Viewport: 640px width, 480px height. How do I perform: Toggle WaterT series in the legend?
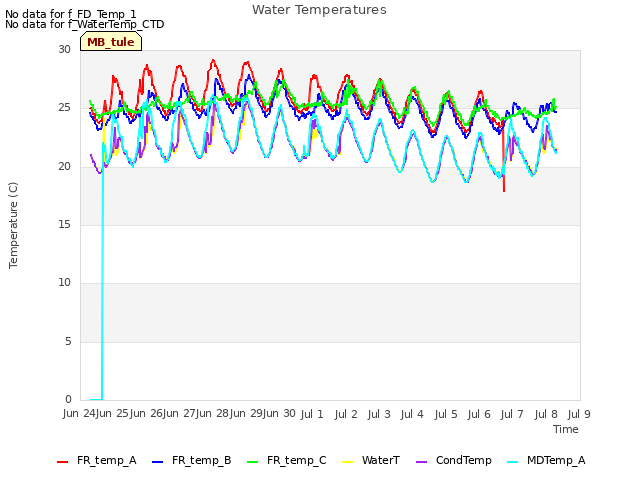371,460
